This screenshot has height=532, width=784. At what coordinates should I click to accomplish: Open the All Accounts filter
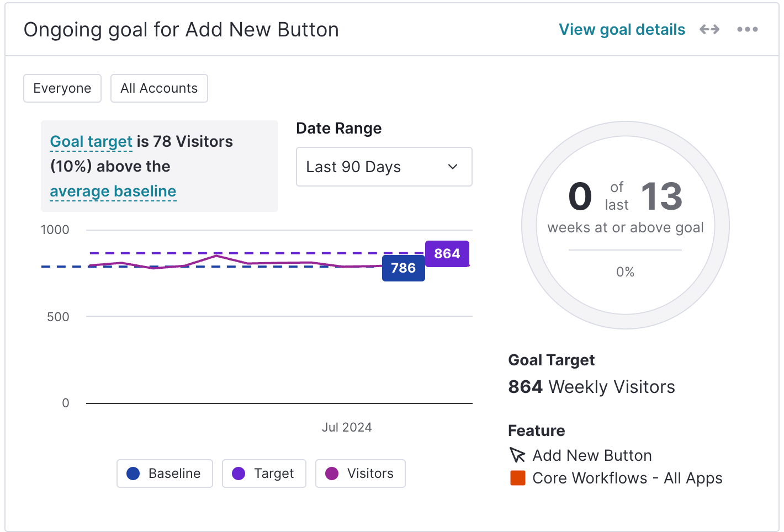(159, 88)
